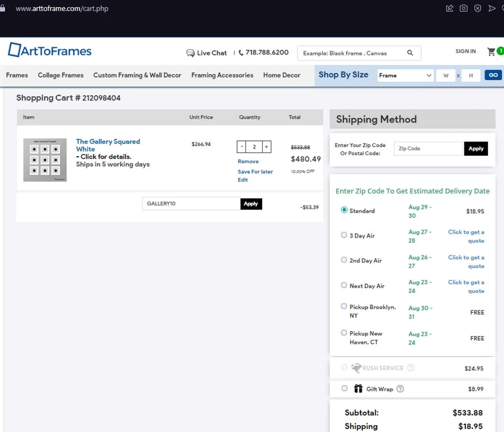Enable the Gift Wrap option
Image resolution: width=504 pixels, height=432 pixels.
pyautogui.click(x=344, y=388)
